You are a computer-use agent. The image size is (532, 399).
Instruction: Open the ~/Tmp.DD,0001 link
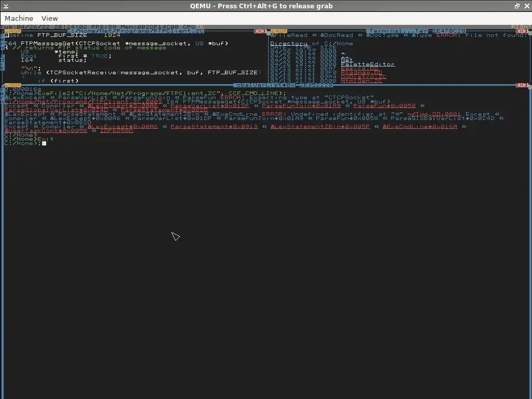tap(434, 114)
